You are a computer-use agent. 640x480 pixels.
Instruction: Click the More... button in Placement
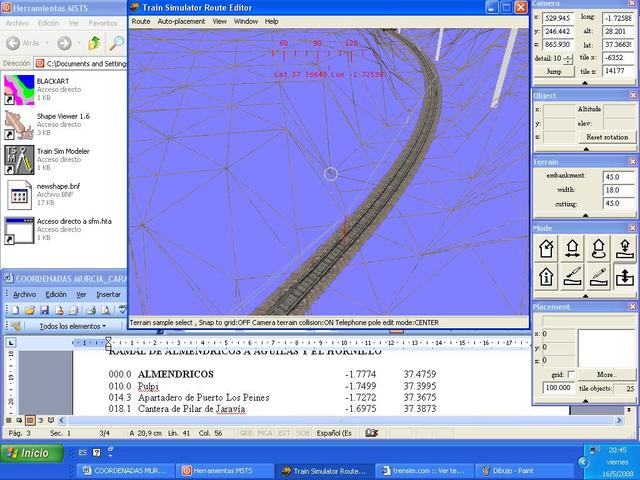point(608,375)
